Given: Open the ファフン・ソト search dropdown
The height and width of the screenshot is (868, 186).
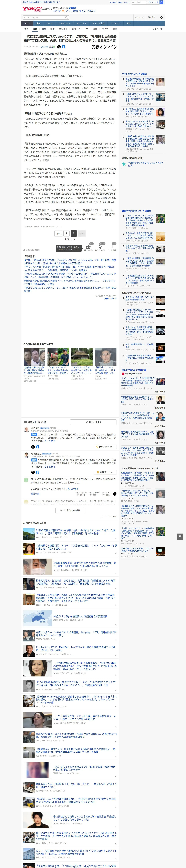Looking at the screenshot, I should (x=152, y=2).
